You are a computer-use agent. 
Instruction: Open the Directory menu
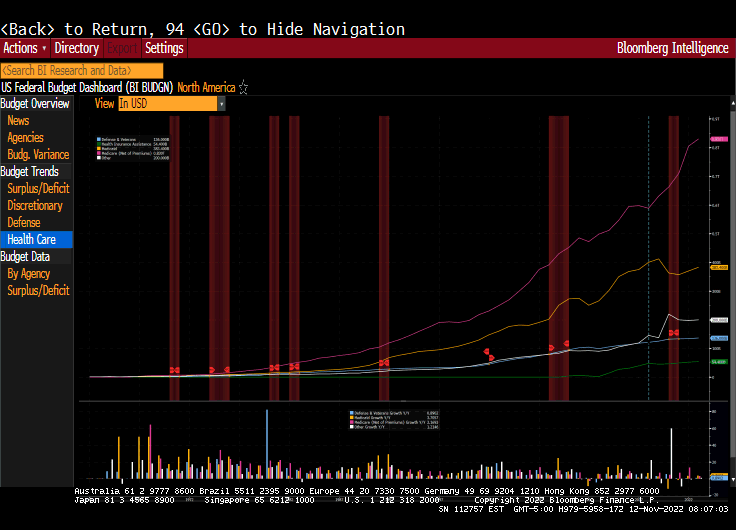77,48
